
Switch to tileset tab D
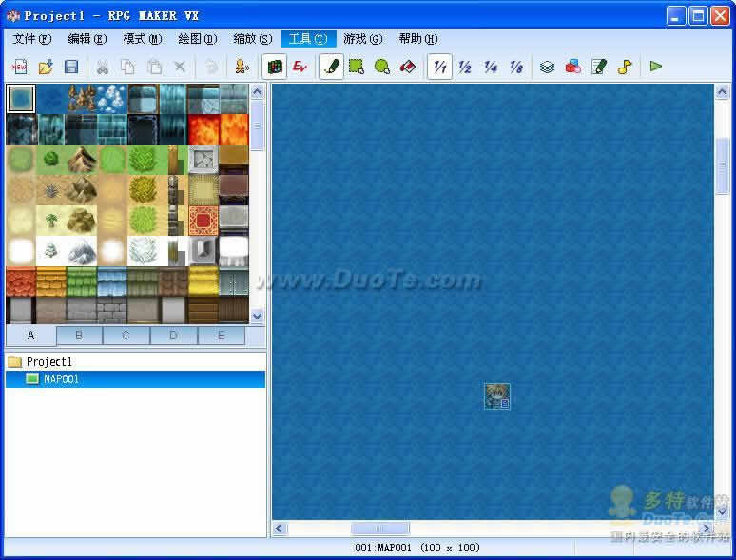(x=174, y=336)
